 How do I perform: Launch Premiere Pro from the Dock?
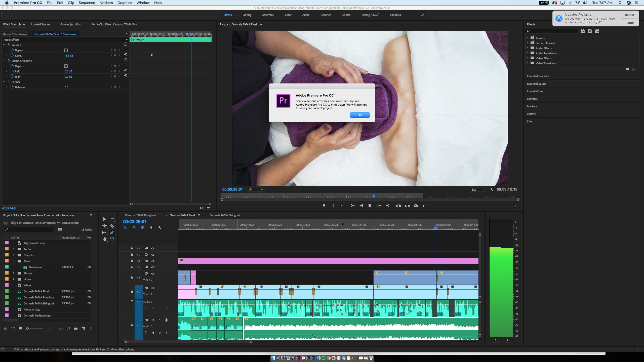click(298, 358)
